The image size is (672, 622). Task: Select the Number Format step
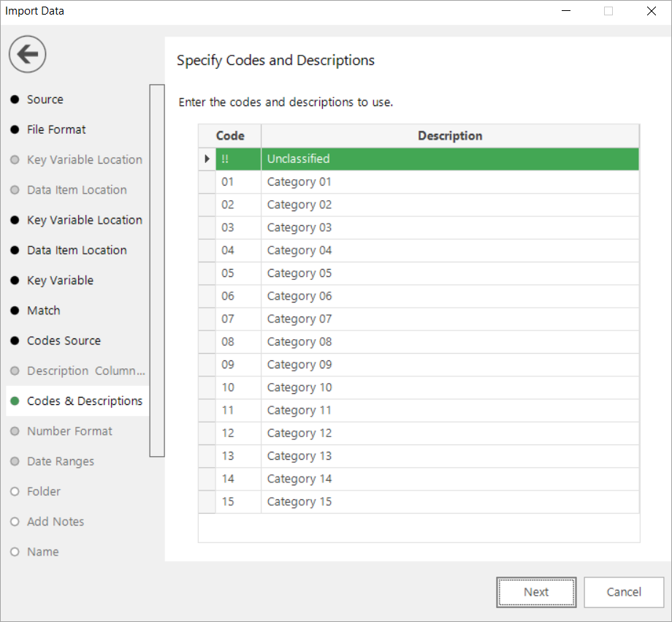[x=69, y=431]
